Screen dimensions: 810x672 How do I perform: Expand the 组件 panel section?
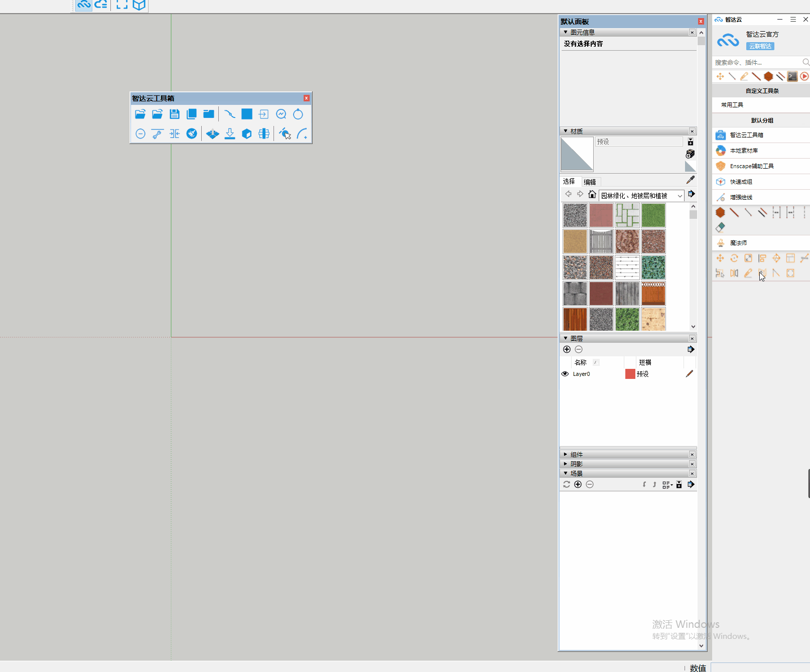(x=566, y=454)
